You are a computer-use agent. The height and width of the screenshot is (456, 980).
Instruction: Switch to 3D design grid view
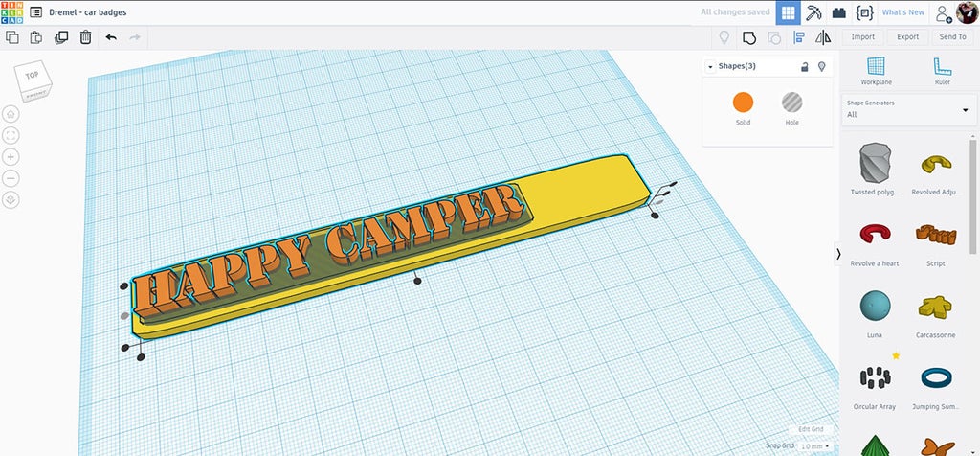[789, 12]
